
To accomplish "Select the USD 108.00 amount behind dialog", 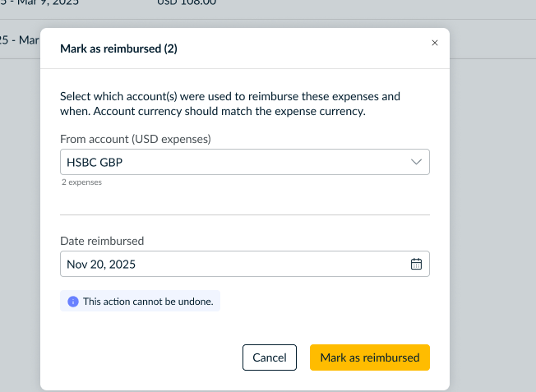I will pos(187,2).
